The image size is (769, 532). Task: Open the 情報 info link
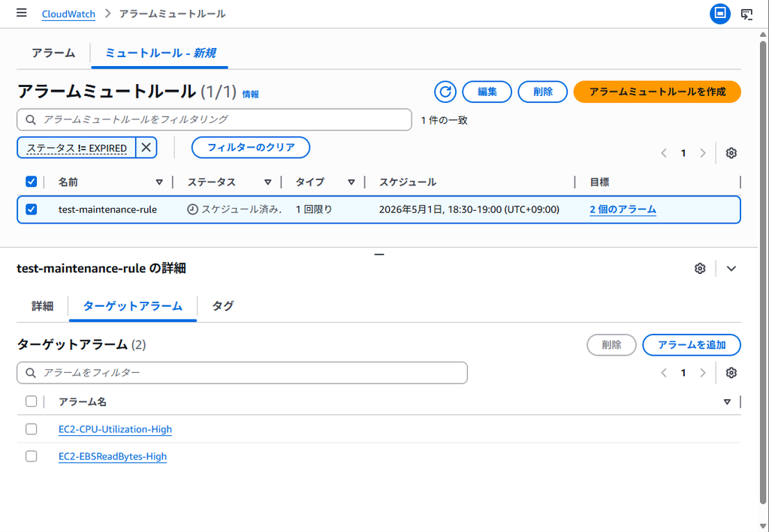point(251,95)
